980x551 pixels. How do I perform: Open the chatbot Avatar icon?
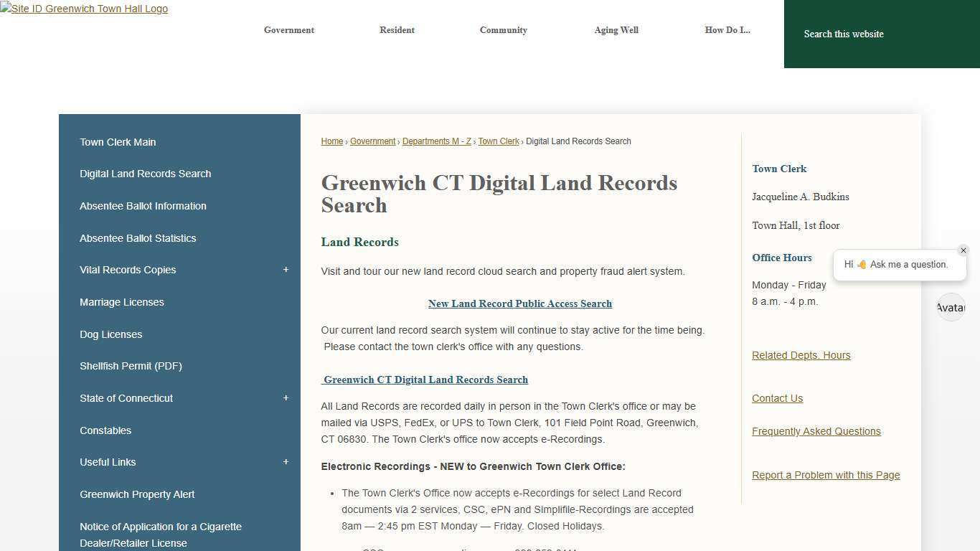point(951,307)
